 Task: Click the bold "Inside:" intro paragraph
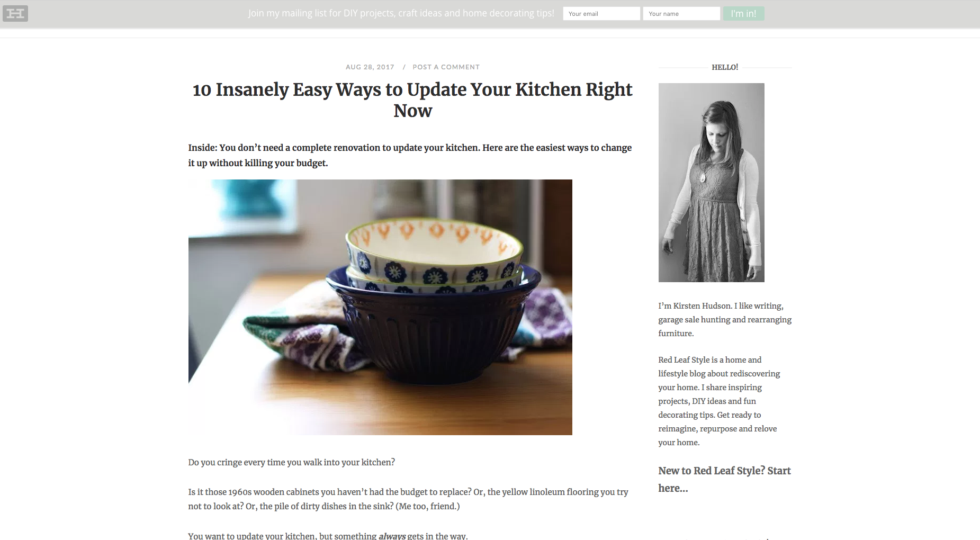(410, 155)
